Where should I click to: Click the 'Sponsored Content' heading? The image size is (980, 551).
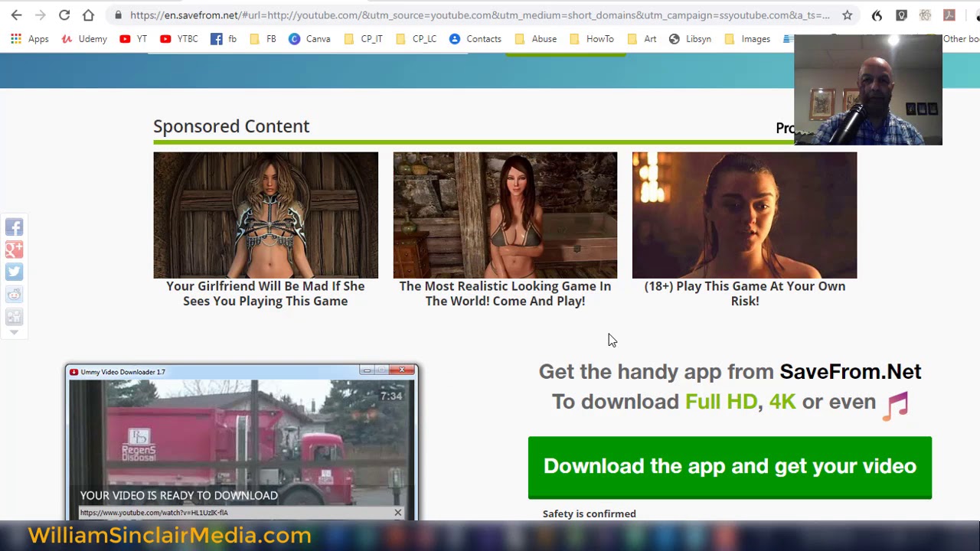pyautogui.click(x=231, y=126)
